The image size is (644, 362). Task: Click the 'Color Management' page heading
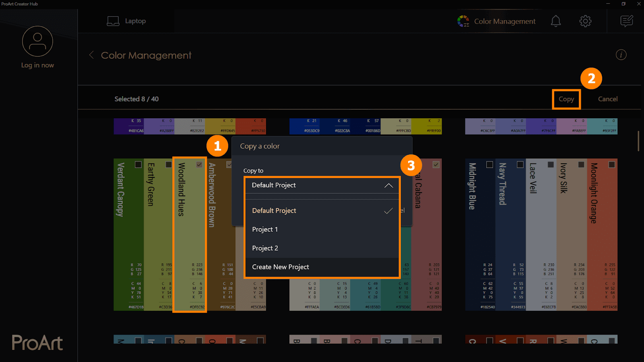[x=146, y=55]
